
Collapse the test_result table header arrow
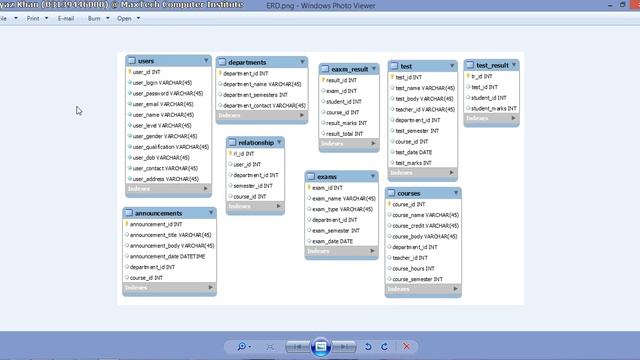514,64
